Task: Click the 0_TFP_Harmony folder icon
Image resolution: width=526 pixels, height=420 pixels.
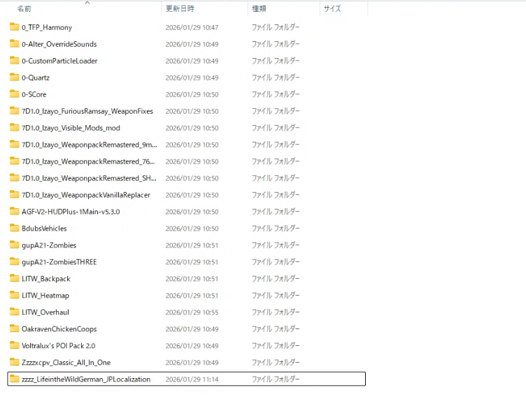Action: pos(15,27)
